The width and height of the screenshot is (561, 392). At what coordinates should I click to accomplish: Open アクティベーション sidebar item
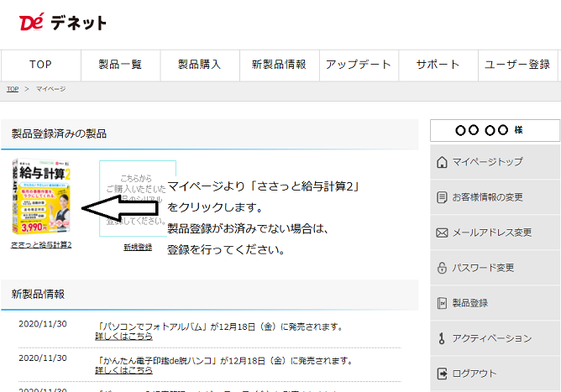pos(495,338)
